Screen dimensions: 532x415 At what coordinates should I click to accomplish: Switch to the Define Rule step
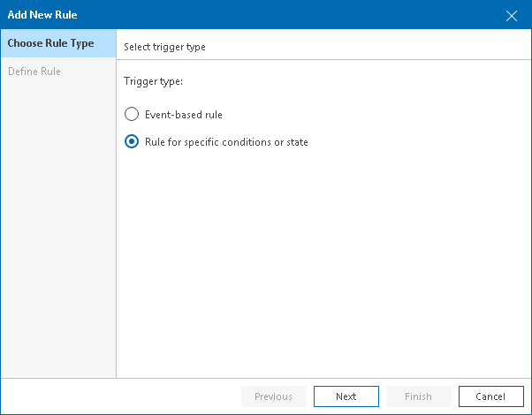(x=34, y=71)
